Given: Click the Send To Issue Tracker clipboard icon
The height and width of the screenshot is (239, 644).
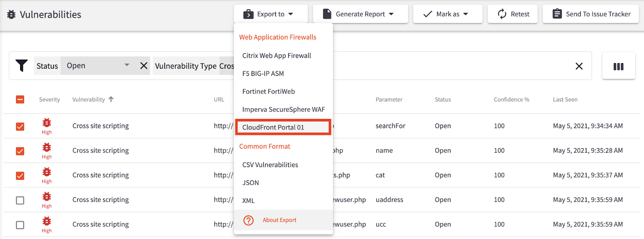Looking at the screenshot, I should click(557, 14).
